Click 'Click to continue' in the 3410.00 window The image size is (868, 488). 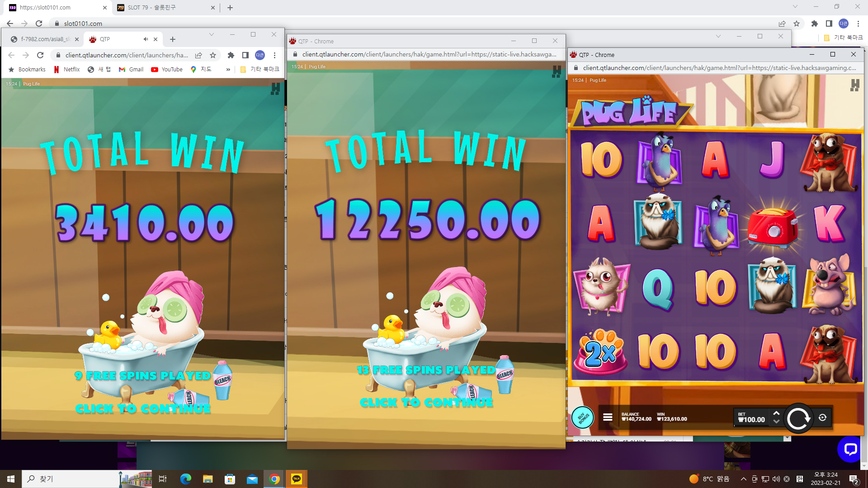click(143, 408)
